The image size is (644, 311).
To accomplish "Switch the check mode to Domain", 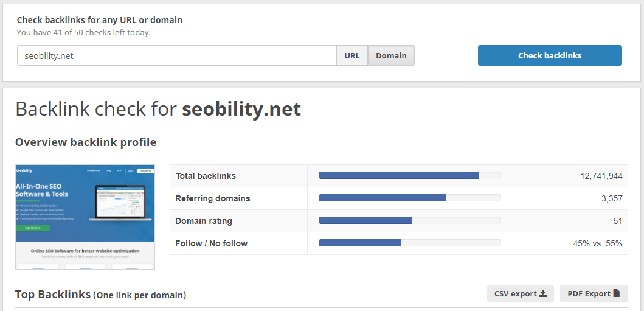I will point(391,55).
